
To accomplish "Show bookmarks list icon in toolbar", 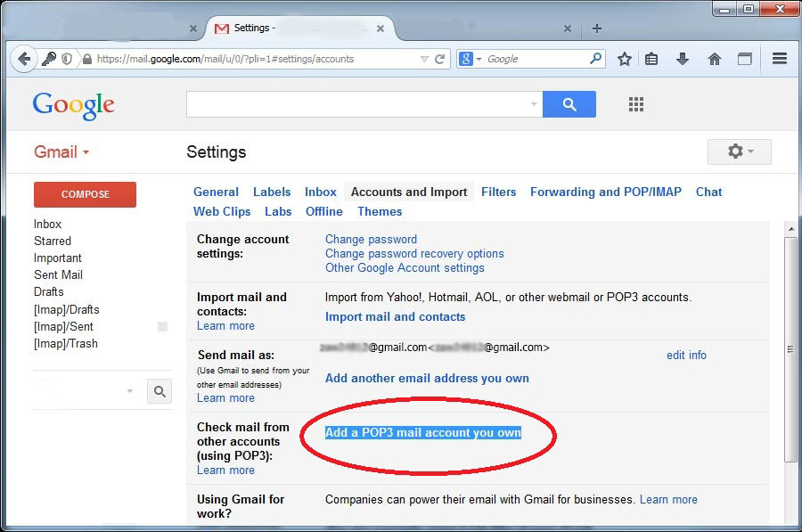I will (x=651, y=59).
